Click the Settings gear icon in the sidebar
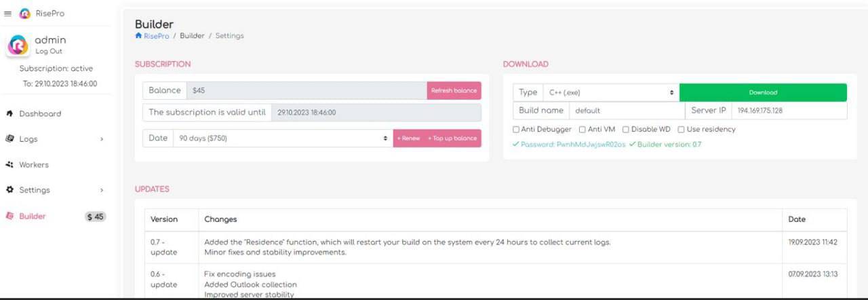Viewport: 868px width, 300px height. click(x=9, y=190)
